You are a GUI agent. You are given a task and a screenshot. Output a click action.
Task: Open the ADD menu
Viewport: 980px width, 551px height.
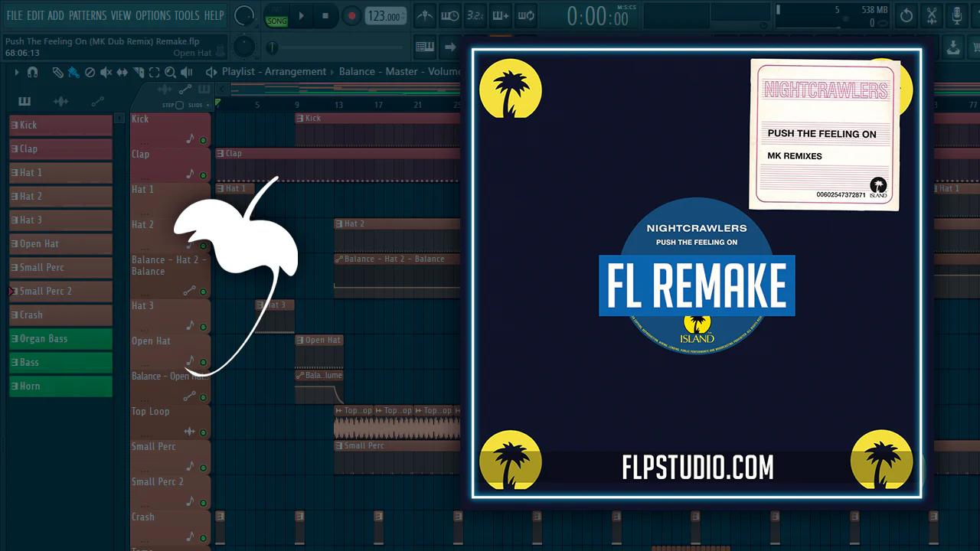[56, 15]
